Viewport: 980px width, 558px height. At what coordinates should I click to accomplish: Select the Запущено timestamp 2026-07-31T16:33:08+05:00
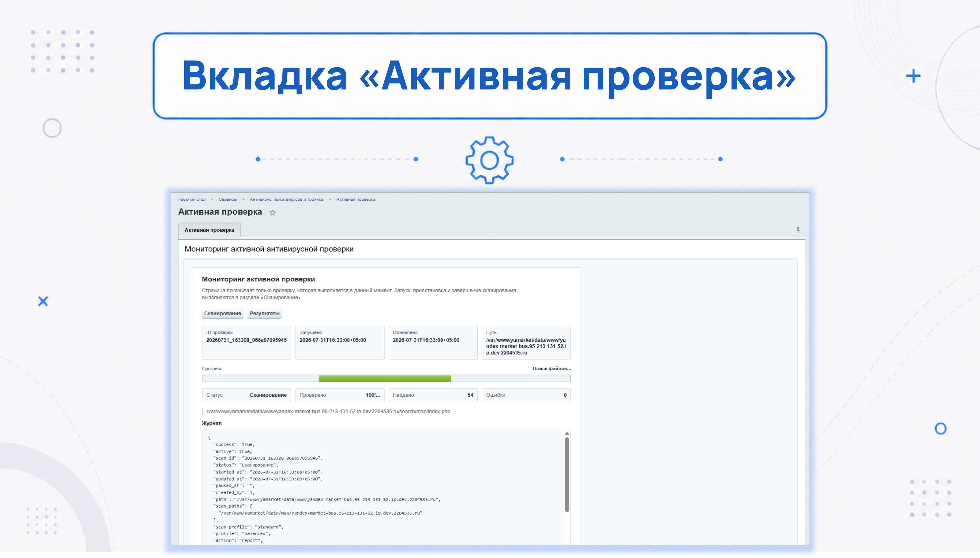(x=333, y=340)
